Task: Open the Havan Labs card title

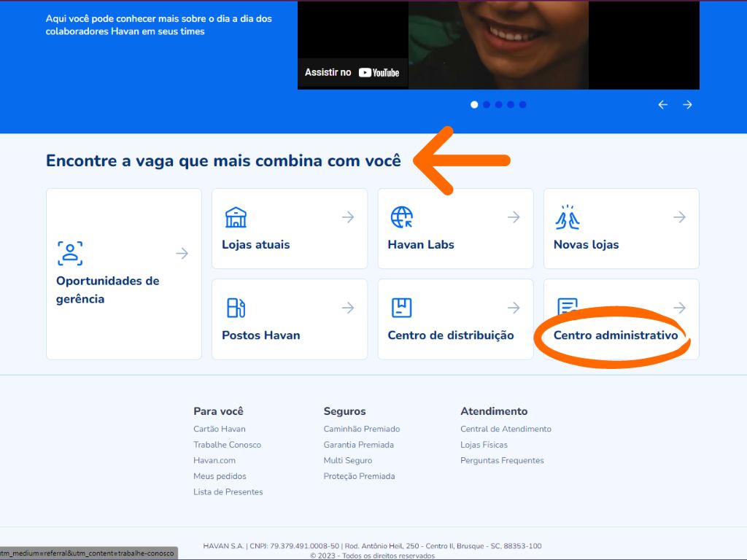Action: 421,245
